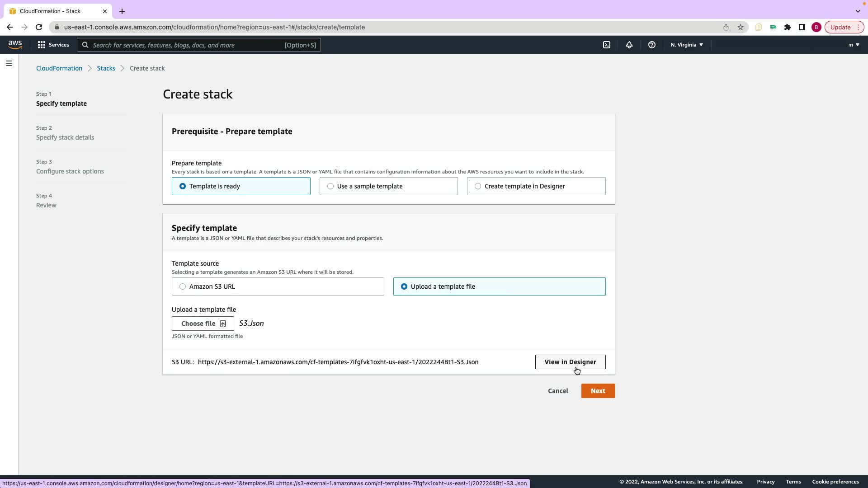Open CloudFormation breadcrumb link
868x488 pixels.
pyautogui.click(x=59, y=68)
